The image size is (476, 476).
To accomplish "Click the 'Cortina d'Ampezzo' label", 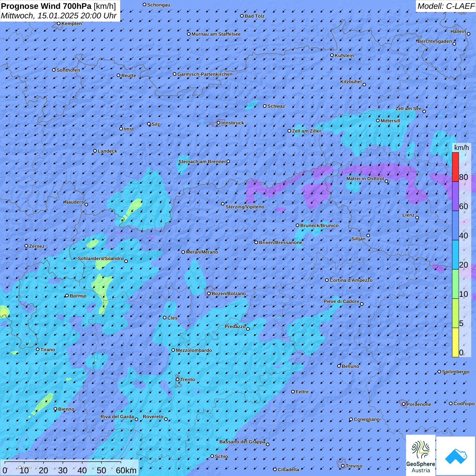I will click(351, 280).
